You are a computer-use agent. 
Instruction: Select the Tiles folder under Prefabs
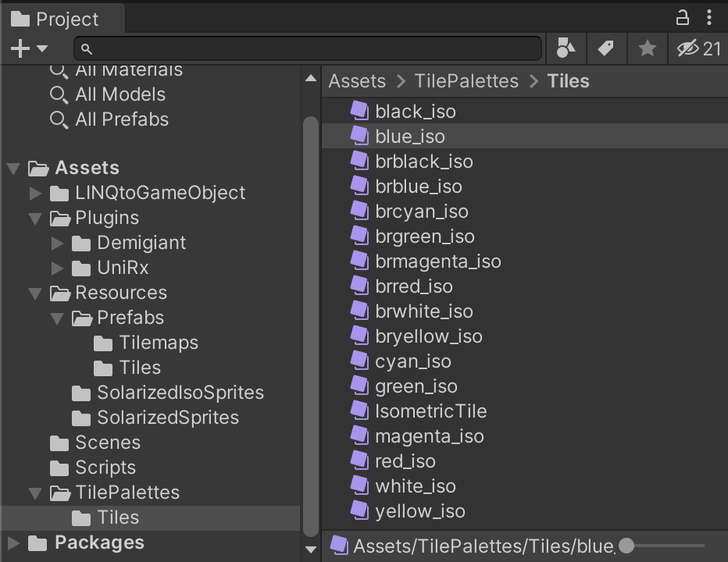(127, 368)
